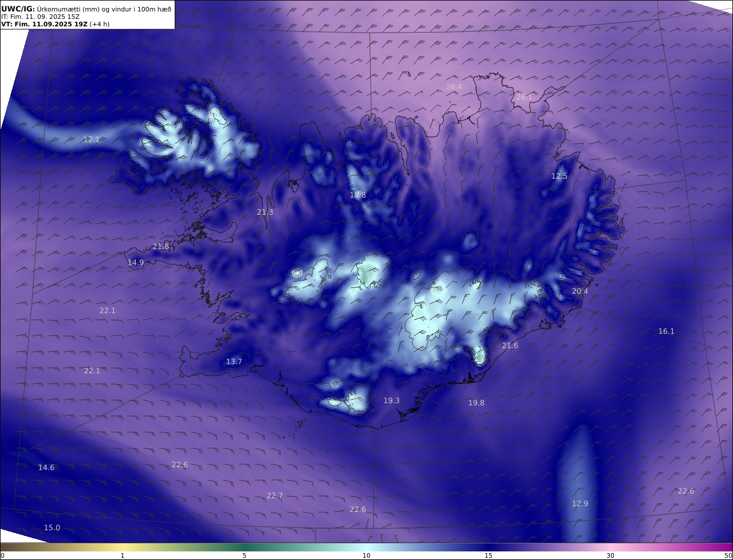Click the 12.5 value label
Screen dimensions: 733x560
[559, 176]
